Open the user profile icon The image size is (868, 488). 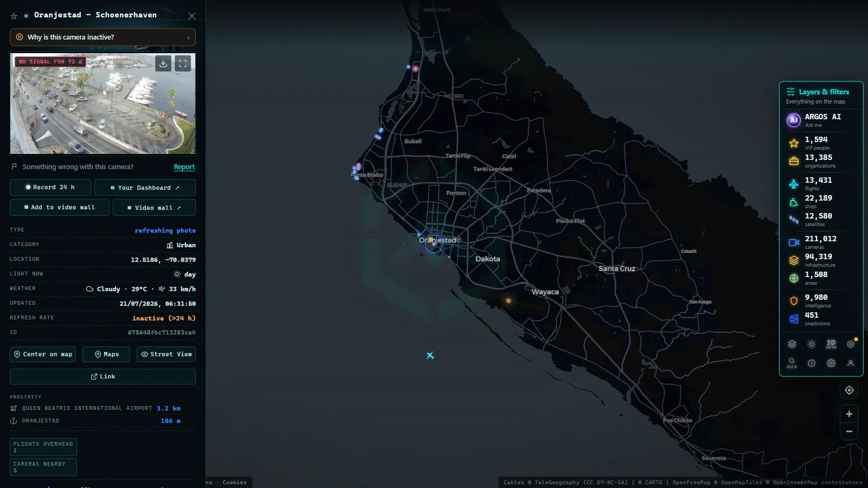[851, 363]
